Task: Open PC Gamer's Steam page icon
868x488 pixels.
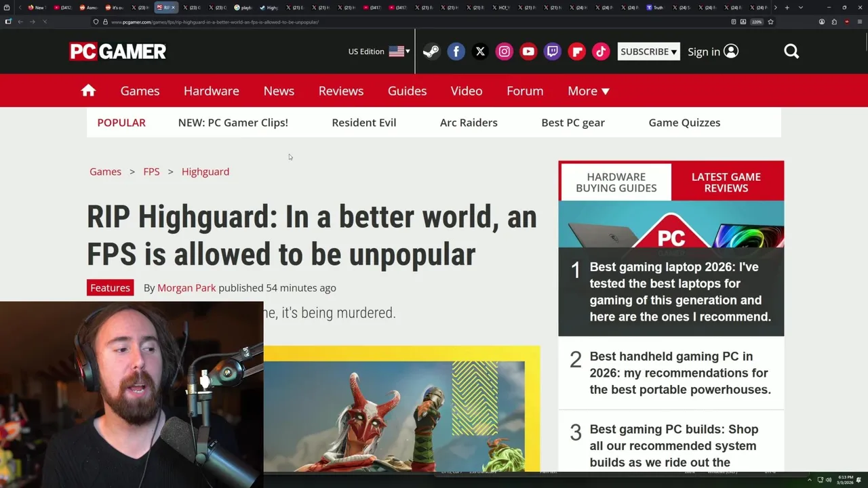Action: click(x=431, y=52)
